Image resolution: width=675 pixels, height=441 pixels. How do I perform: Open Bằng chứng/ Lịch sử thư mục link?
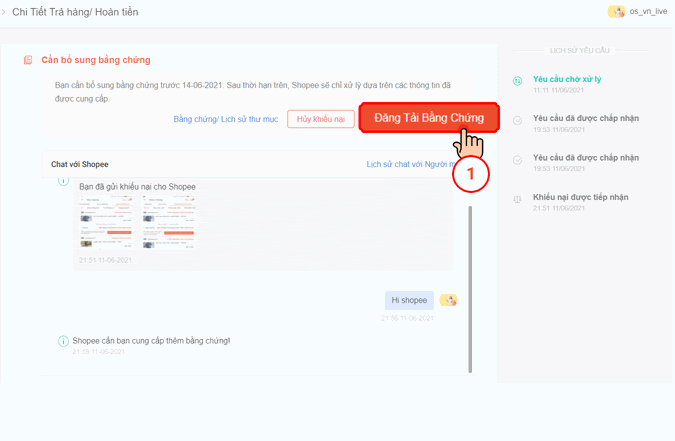coord(225,119)
